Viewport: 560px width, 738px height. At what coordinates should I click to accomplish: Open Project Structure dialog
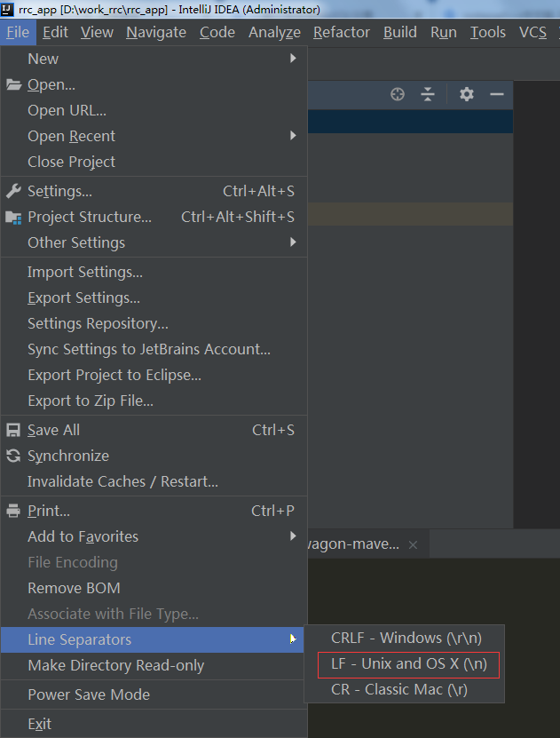[90, 217]
